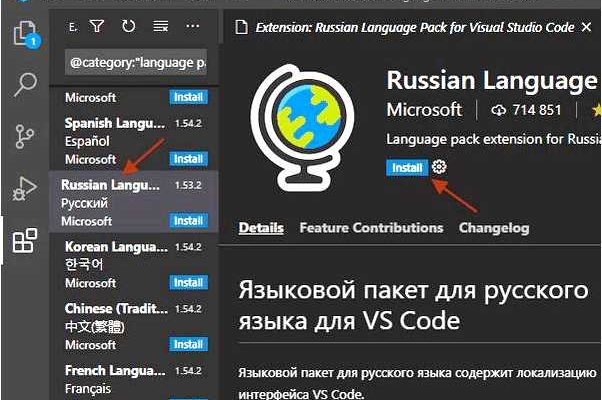Install the Korean Language Pack from list

pyautogui.click(x=189, y=283)
